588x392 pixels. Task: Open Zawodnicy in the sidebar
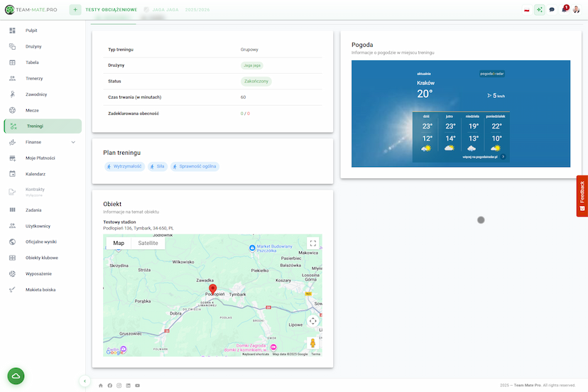click(36, 94)
